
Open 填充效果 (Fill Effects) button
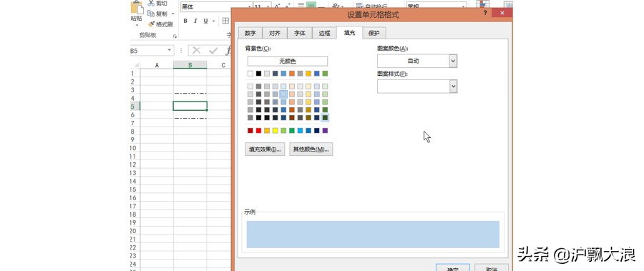coord(265,149)
